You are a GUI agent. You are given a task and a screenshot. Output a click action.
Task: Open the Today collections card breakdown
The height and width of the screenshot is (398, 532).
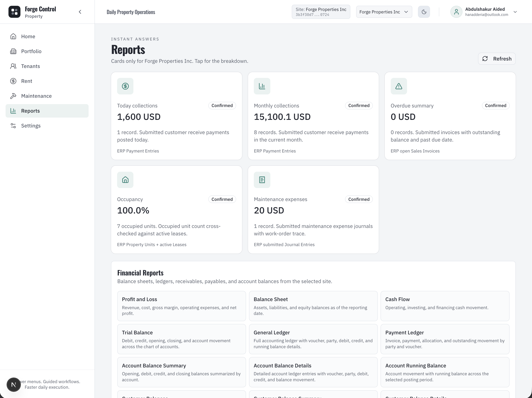(177, 116)
